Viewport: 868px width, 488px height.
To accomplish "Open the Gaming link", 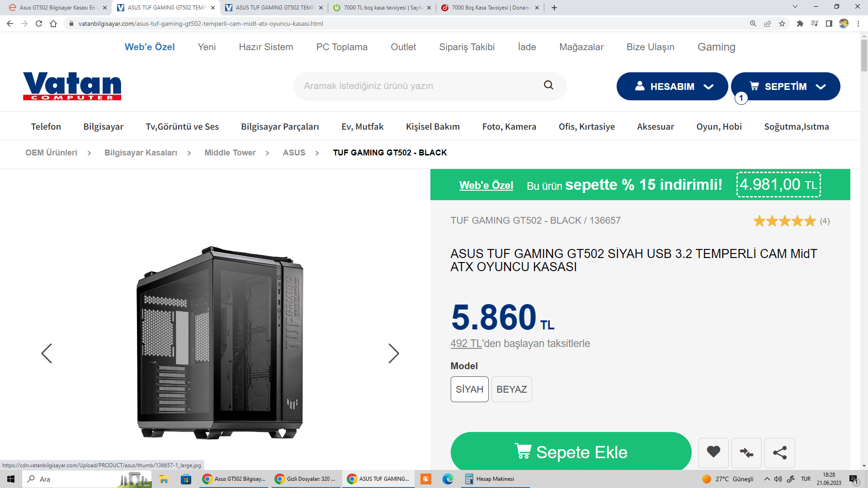I will 716,47.
